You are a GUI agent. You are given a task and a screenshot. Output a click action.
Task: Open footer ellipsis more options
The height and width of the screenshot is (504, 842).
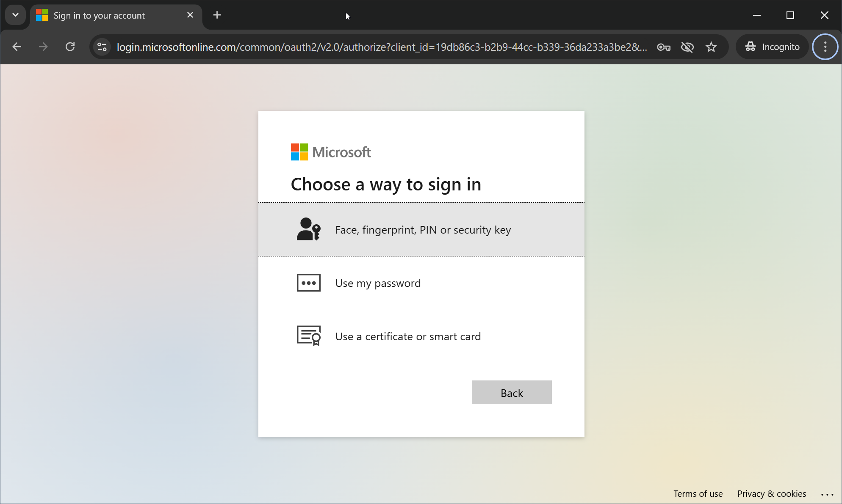[827, 494]
